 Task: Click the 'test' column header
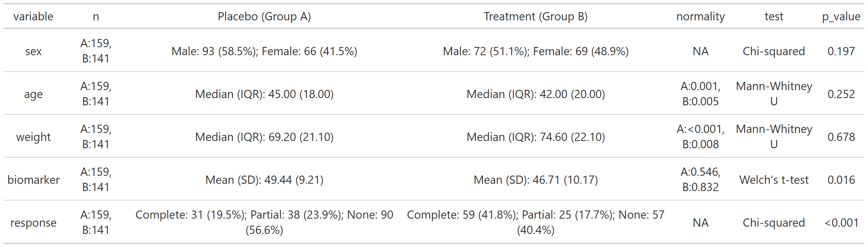pyautogui.click(x=774, y=16)
